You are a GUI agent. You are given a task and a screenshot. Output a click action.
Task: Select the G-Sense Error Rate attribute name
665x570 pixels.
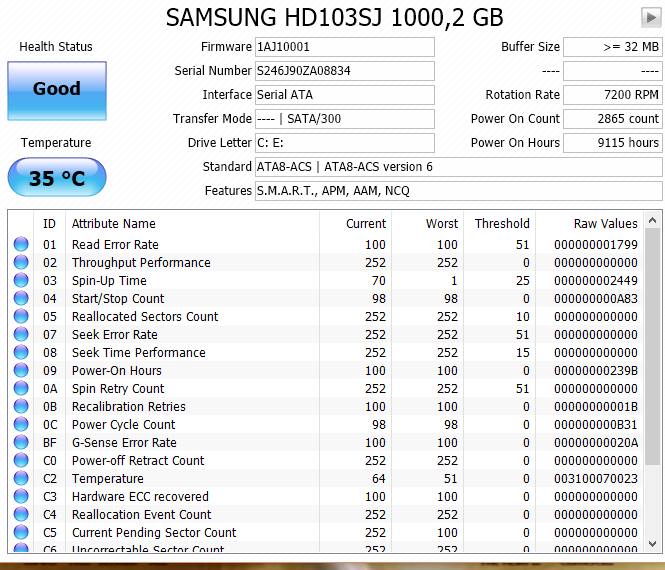coord(124,443)
